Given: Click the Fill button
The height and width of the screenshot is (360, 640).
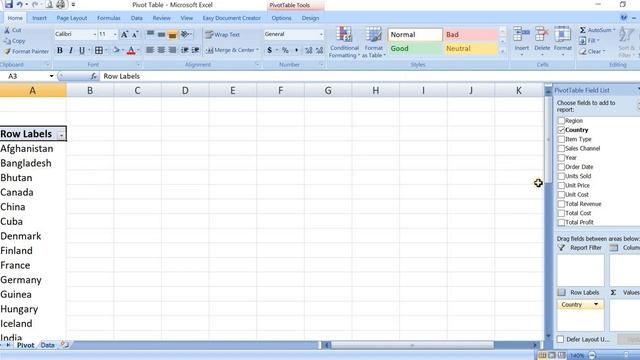Looking at the screenshot, I should coord(589,41).
